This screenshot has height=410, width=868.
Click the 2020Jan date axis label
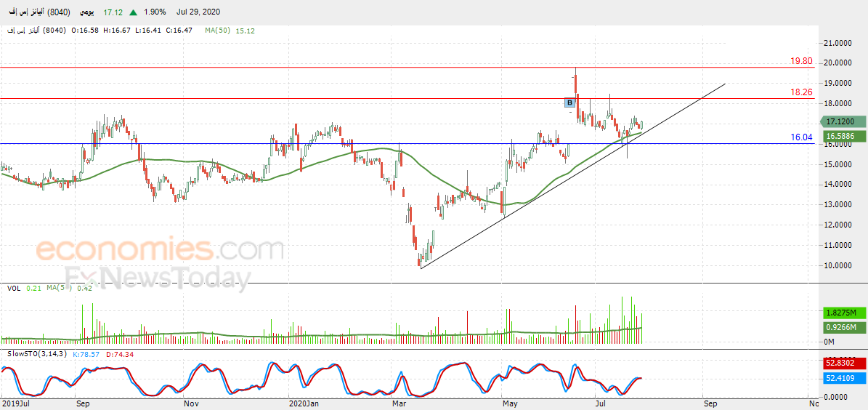point(304,404)
